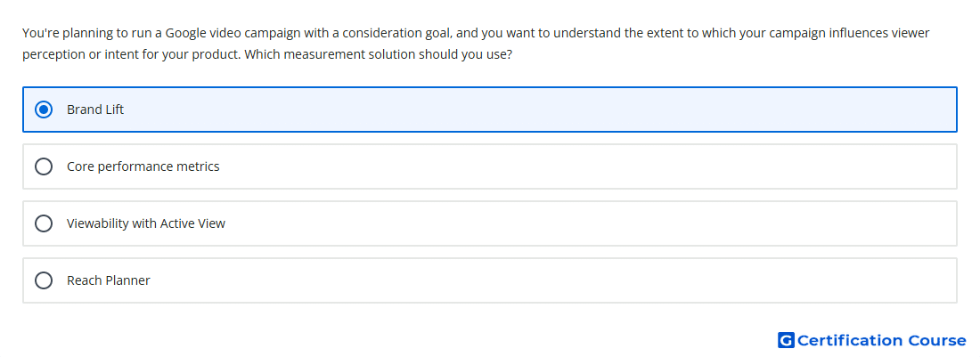Click empty area of highlighted Brand Lift row
This screenshot has height=357, width=980.
(x=537, y=110)
